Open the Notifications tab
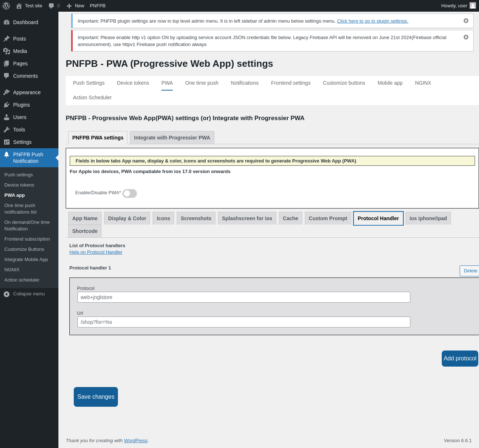This screenshot has width=479, height=448. tap(245, 83)
